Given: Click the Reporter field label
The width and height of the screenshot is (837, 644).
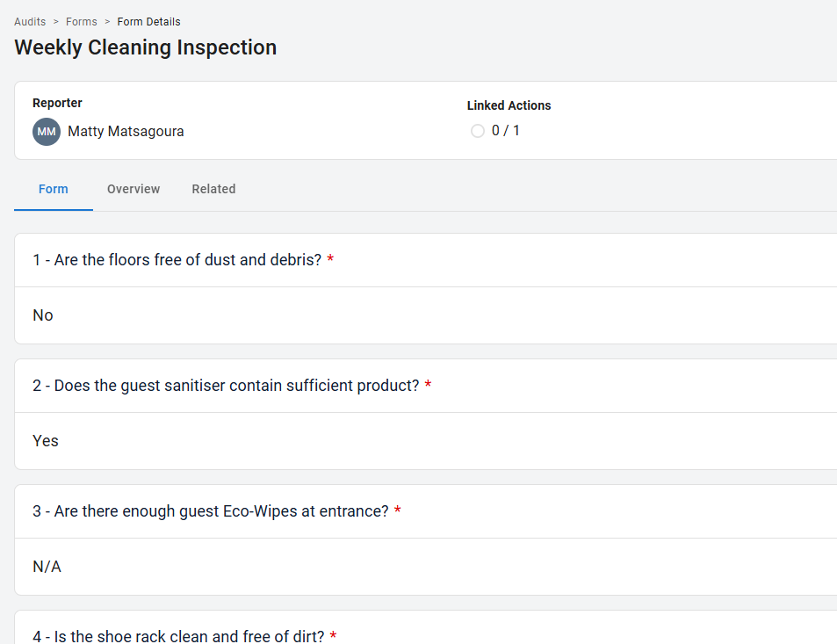Looking at the screenshot, I should 57,103.
